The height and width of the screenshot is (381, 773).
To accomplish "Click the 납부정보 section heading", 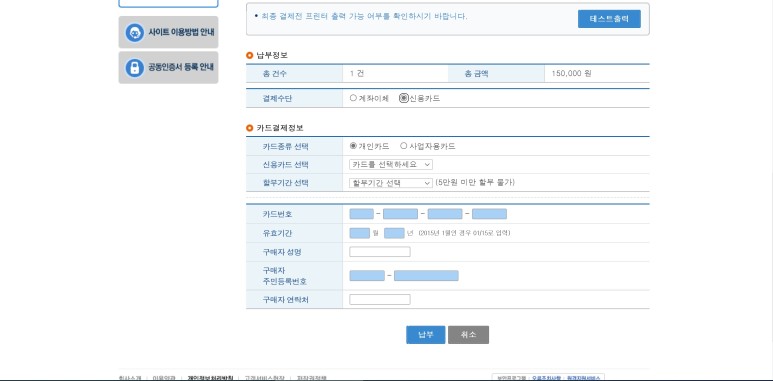I will [x=272, y=55].
